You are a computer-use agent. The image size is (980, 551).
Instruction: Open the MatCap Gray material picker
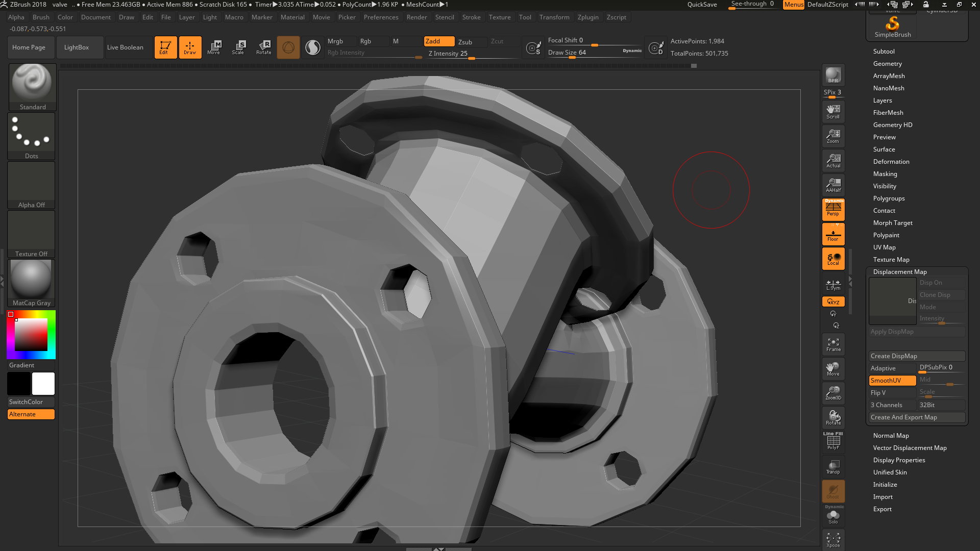(x=31, y=283)
